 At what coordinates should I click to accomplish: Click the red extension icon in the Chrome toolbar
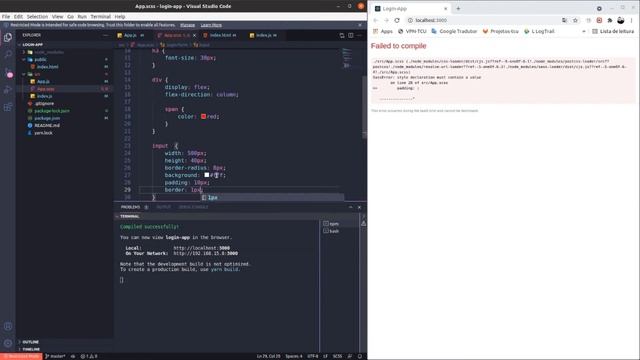click(x=599, y=20)
